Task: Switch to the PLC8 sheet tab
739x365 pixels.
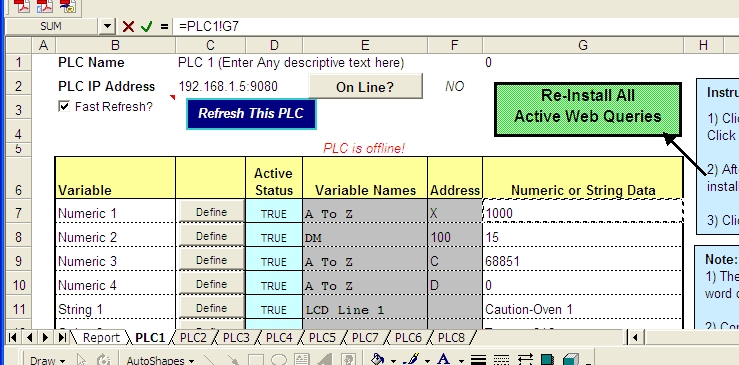Action: click(x=451, y=338)
